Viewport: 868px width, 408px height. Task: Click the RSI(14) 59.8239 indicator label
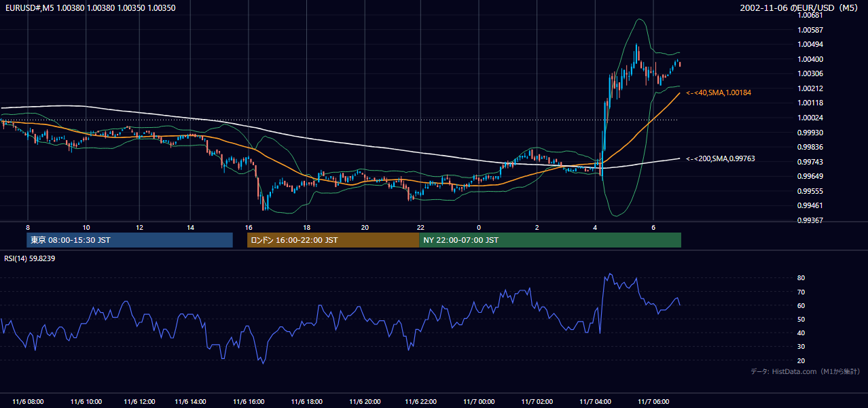pyautogui.click(x=29, y=258)
